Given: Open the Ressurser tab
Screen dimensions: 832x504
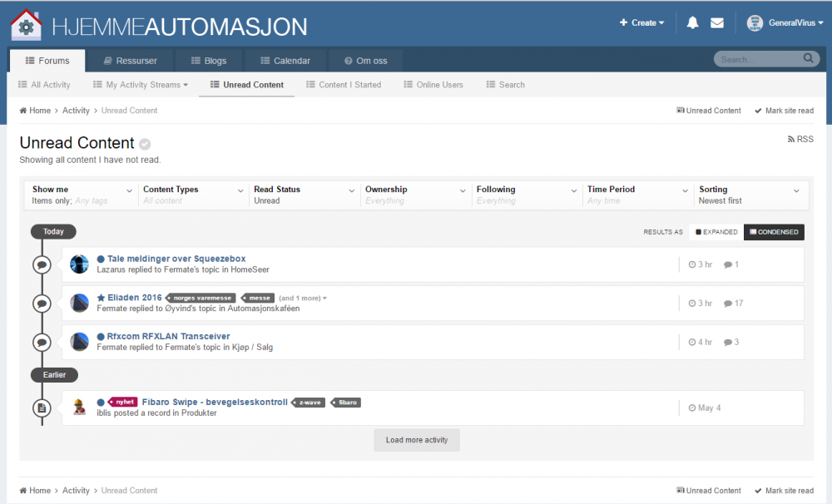Looking at the screenshot, I should tap(131, 61).
